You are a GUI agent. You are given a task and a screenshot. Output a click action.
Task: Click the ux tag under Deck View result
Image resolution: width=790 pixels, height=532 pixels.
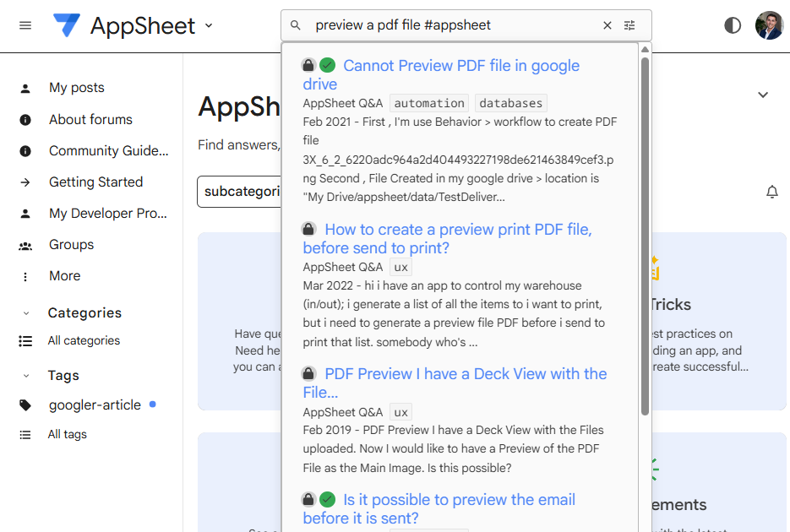click(401, 412)
